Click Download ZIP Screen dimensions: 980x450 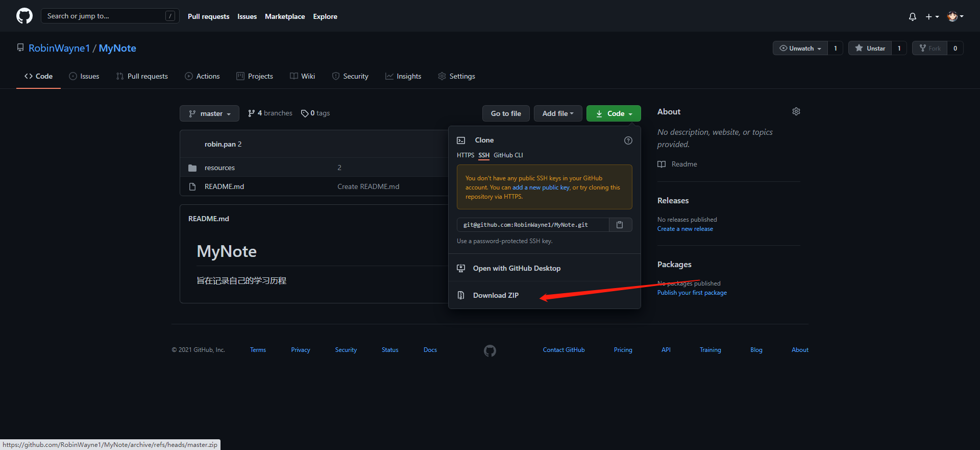click(x=545, y=295)
